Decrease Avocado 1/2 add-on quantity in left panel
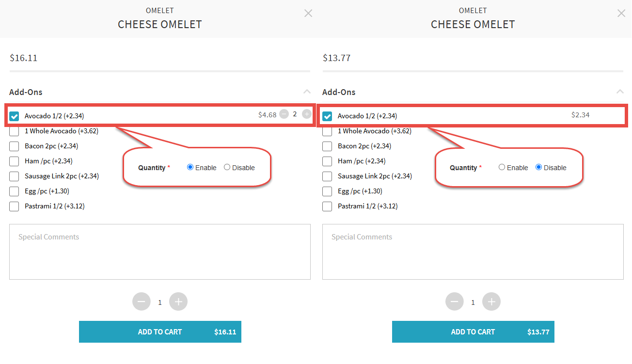Image resolution: width=632 pixels, height=364 pixels. pyautogui.click(x=284, y=114)
